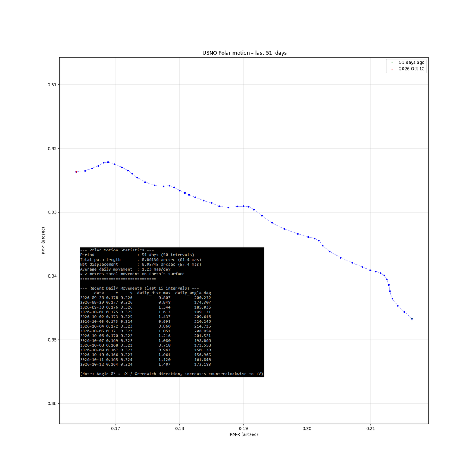
Task: Click the 'PM-Y (arcsec)' y-axis label
Action: point(43,240)
